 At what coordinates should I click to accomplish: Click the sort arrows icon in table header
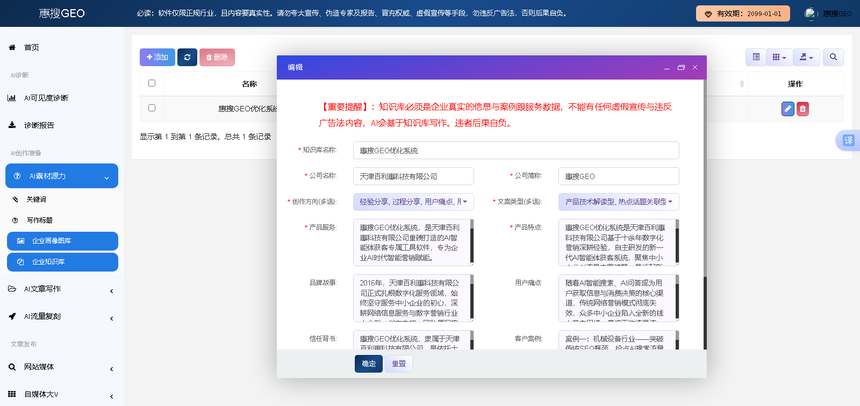pyautogui.click(x=742, y=84)
